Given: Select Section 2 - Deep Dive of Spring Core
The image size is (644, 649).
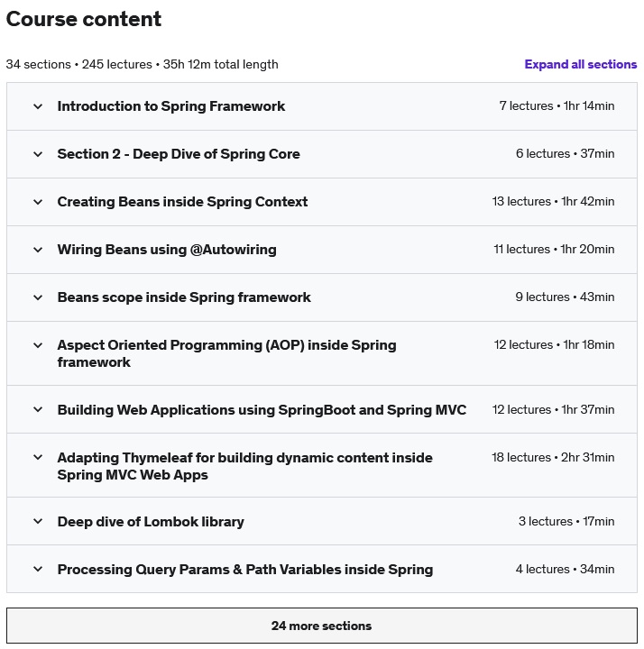Looking at the screenshot, I should 179,154.
